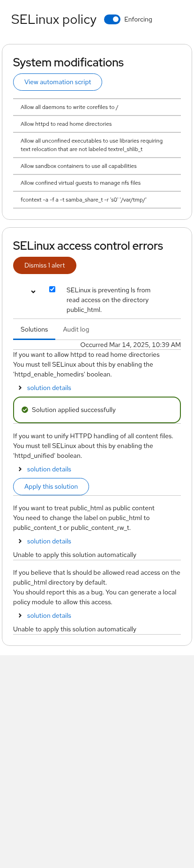Toggle the Enforcing SELinux policy switch

pos(112,19)
